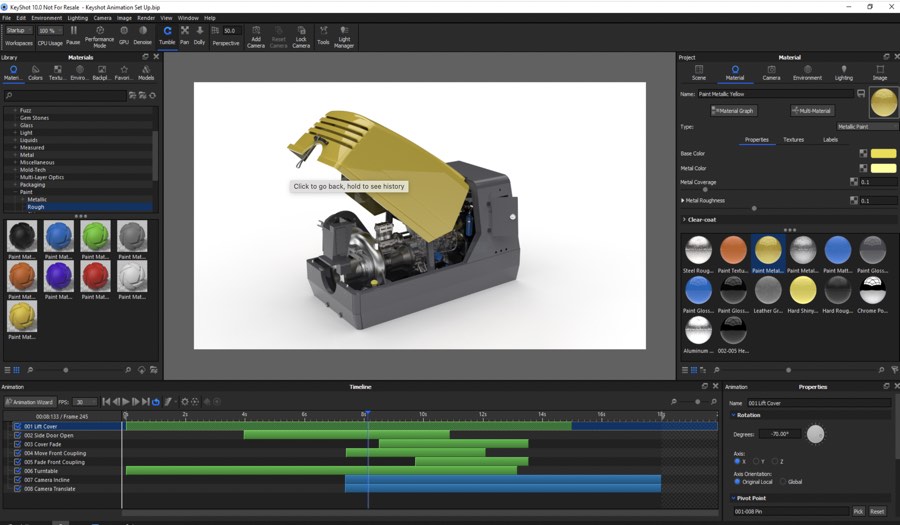
Task: Open the Render menu
Action: coord(145,18)
